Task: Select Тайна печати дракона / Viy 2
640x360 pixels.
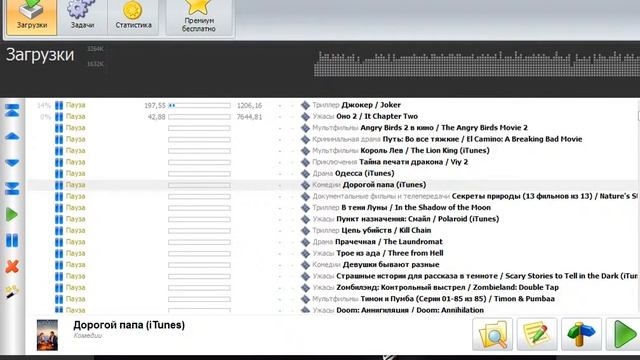Action: (413, 162)
